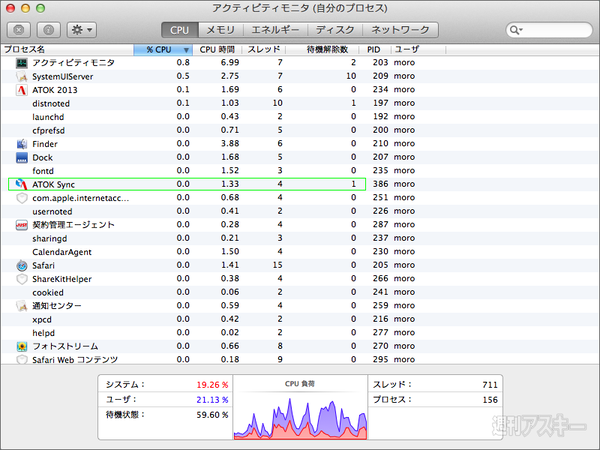
Task: Select the Safari compass icon
Action: click(22, 266)
